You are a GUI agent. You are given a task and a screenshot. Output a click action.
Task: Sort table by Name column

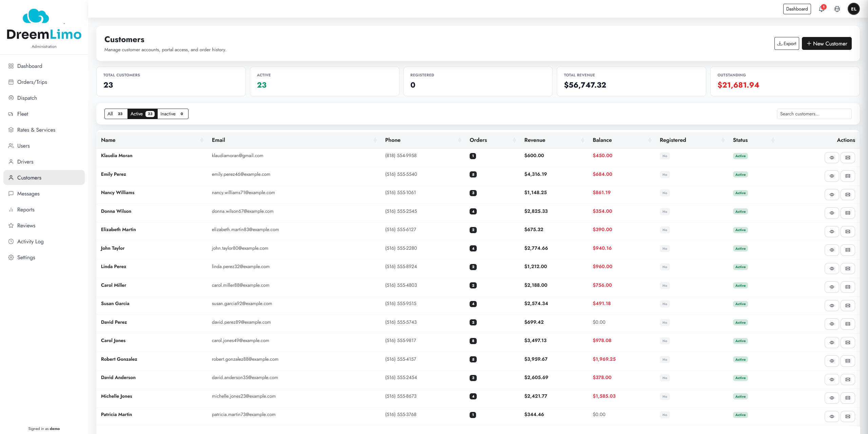tap(152, 140)
